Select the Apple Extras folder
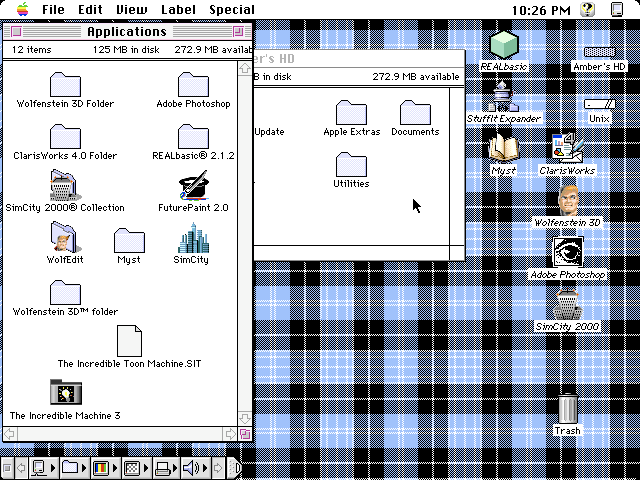The image size is (640, 480). click(x=351, y=113)
